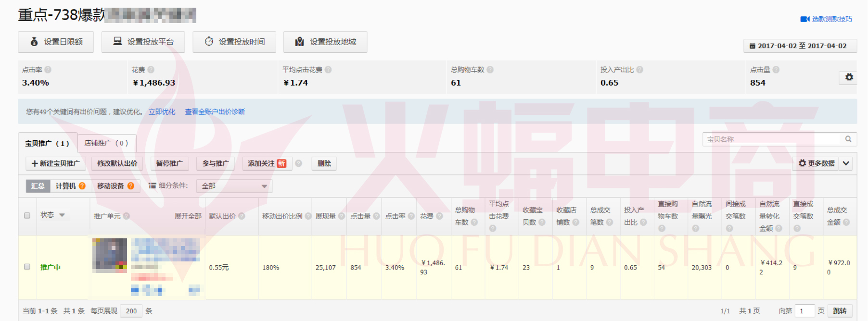Click help icon next to 点击率 summary
The width and height of the screenshot is (868, 321).
48,70
